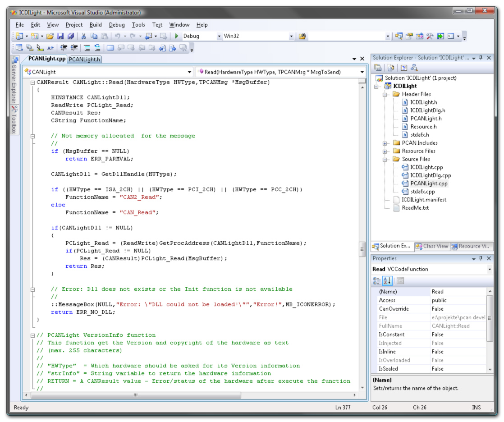Open the Win32 platform dropdown

coord(291,37)
